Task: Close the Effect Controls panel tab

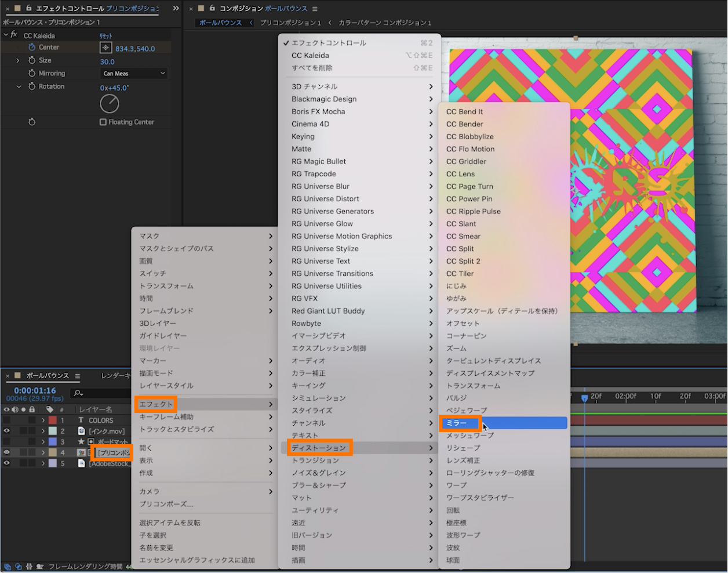Action: click(8, 9)
